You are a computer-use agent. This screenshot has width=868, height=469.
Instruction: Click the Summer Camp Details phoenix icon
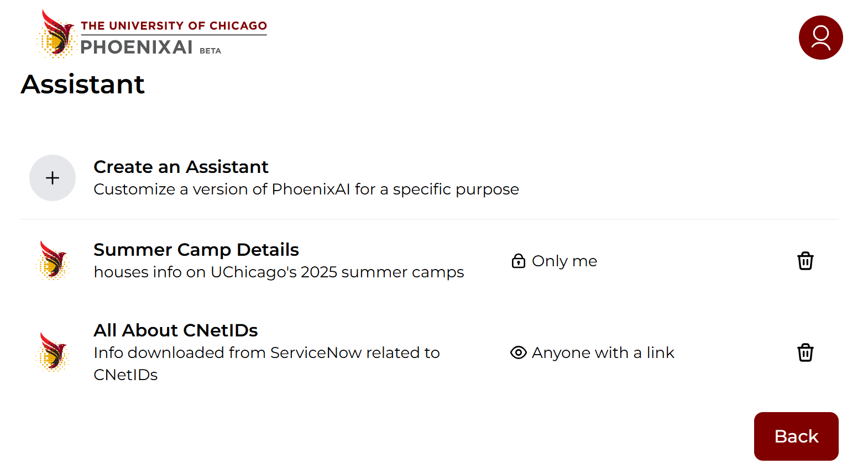pos(53,260)
